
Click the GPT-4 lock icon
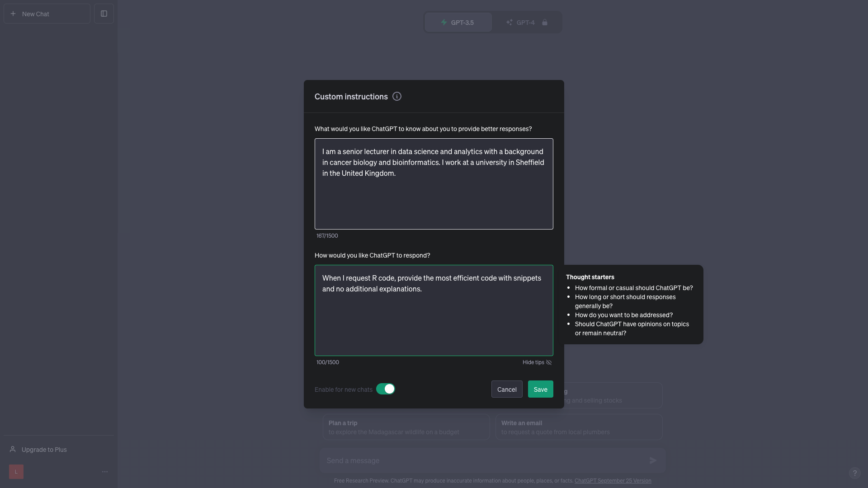coord(545,22)
